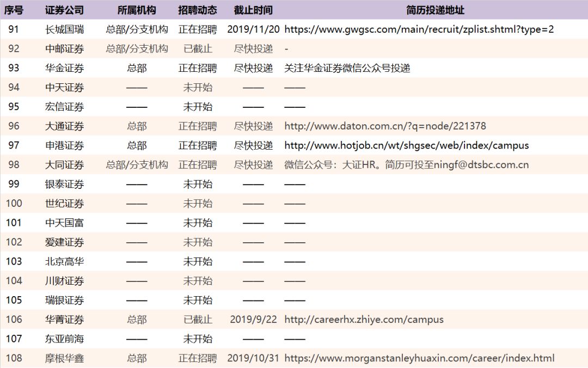
Task: Click the company name 宏信证券
Action: point(64,107)
